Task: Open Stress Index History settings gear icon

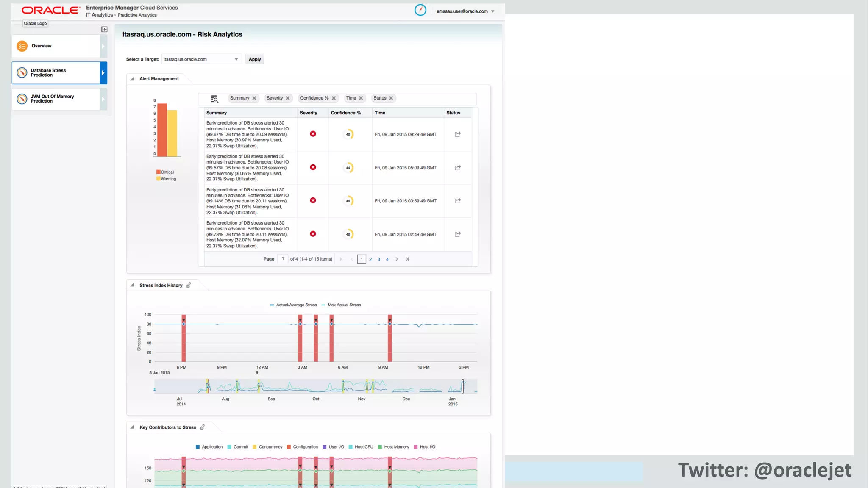Action: click(189, 285)
